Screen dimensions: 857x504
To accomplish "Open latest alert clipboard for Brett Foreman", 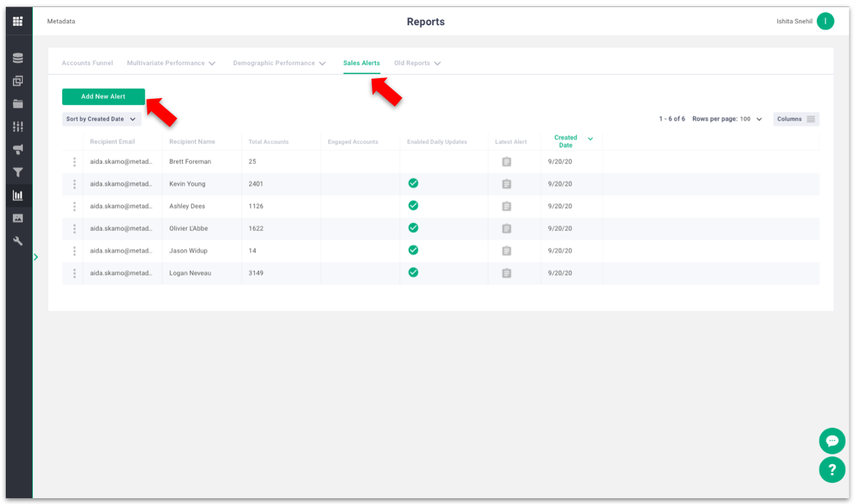I will tap(506, 162).
